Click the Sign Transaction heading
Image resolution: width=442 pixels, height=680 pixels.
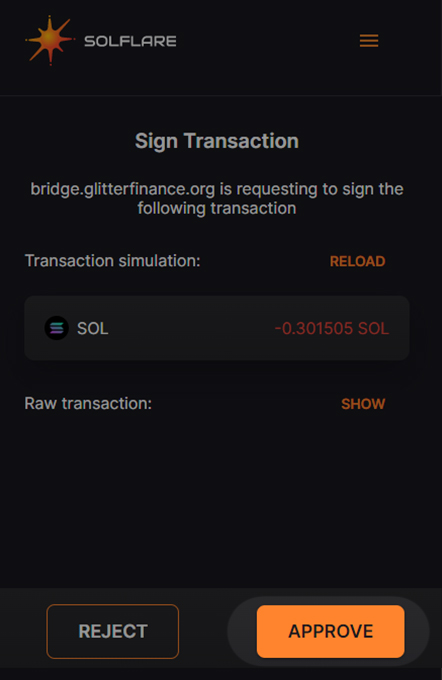[217, 141]
